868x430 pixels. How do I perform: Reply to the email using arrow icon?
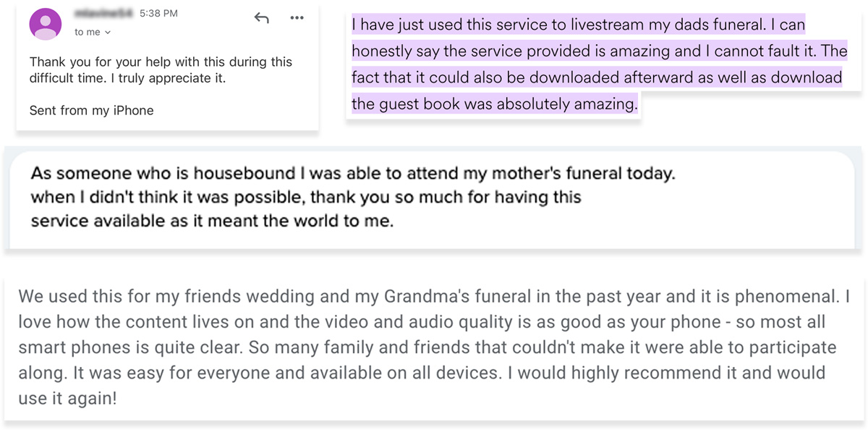[x=261, y=18]
